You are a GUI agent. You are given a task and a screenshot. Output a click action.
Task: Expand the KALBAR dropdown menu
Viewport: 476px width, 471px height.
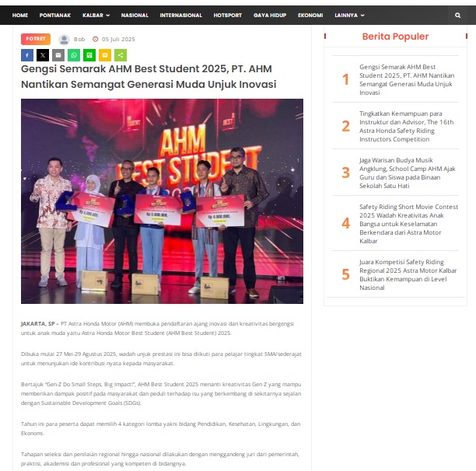[x=96, y=16]
